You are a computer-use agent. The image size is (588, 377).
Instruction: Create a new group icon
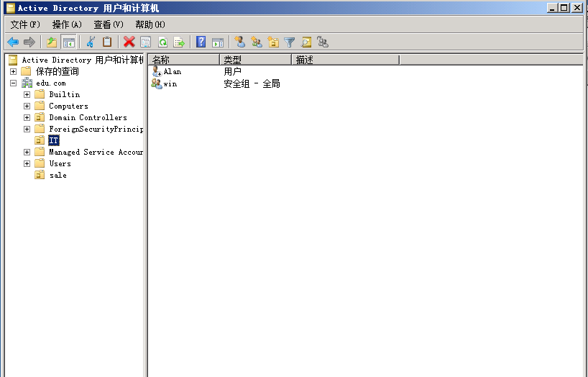[257, 42]
